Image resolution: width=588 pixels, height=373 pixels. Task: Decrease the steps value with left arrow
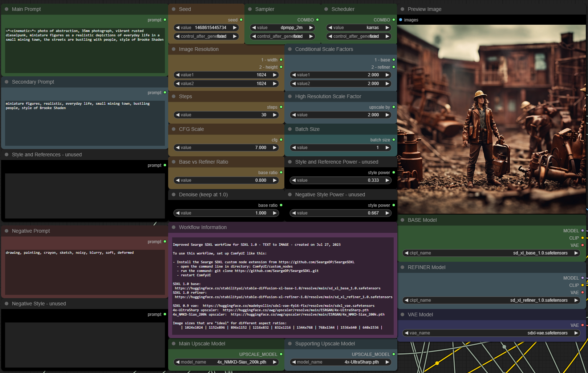pos(178,115)
